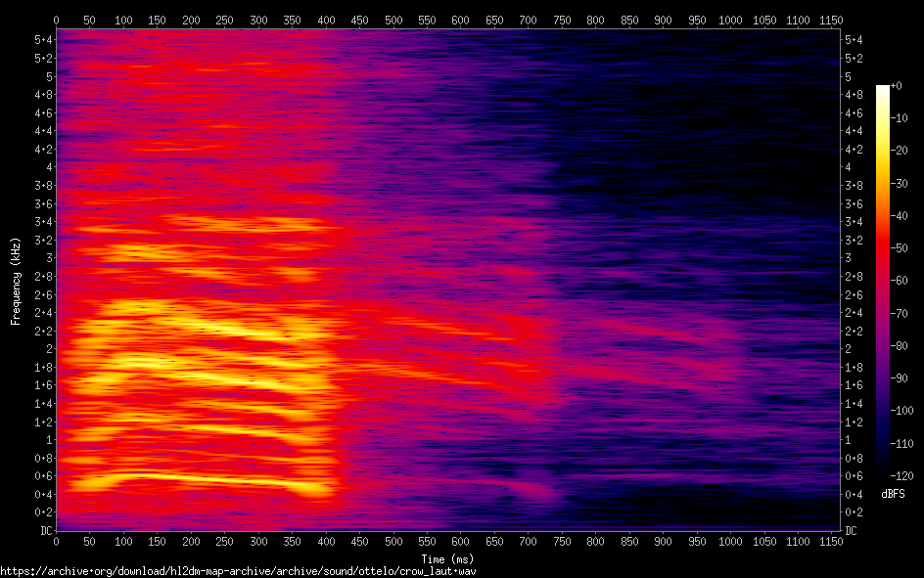Pick the -60 value on the dBFS scale

(903, 283)
